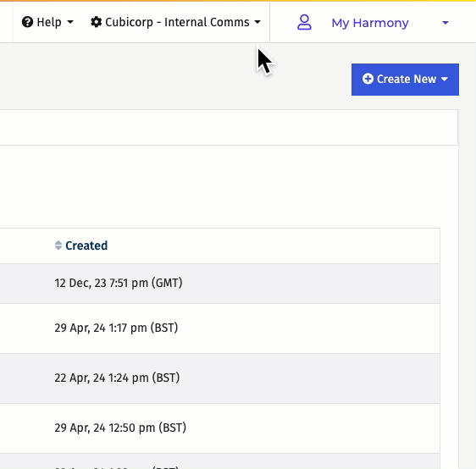Expand the Cubicorp - Internal Comms caret
This screenshot has width=476, height=469.
(x=257, y=22)
